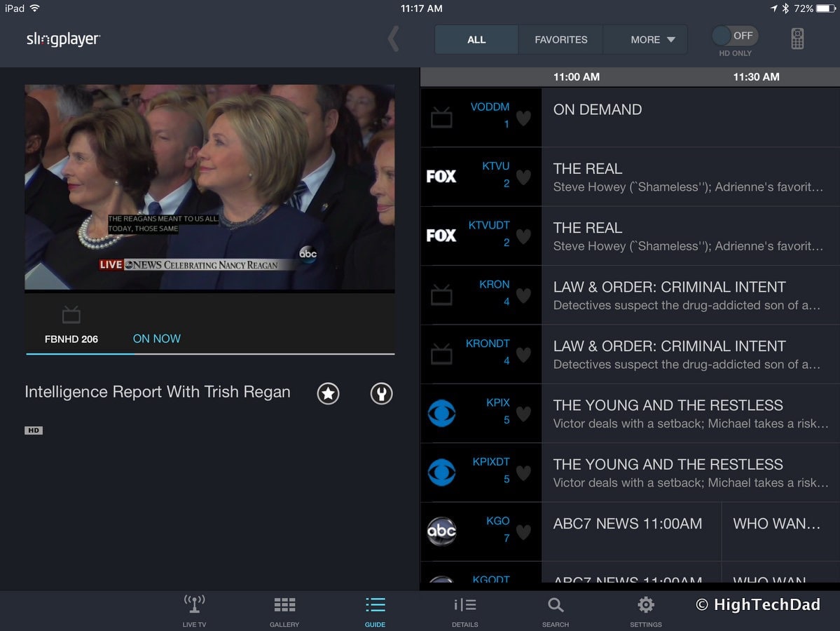Click the HD badge
The image size is (840, 631).
pos(33,430)
